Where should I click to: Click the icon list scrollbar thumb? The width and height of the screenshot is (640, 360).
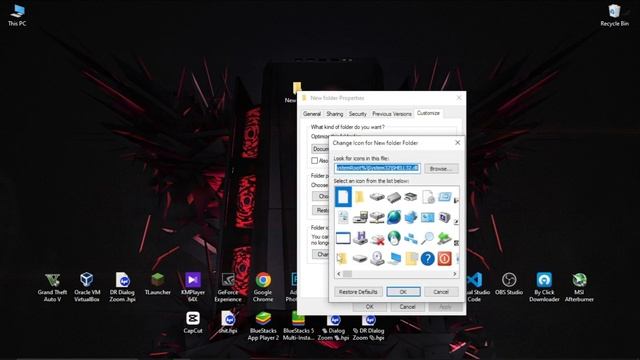tap(347, 274)
